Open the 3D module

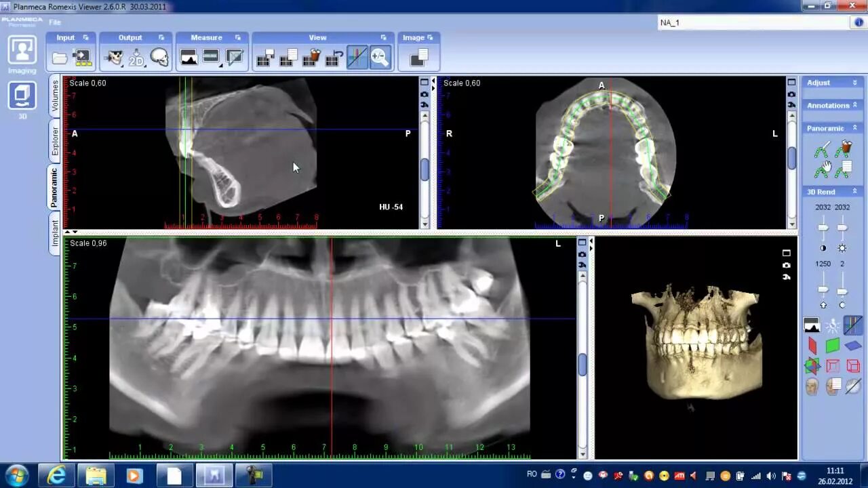coord(22,96)
